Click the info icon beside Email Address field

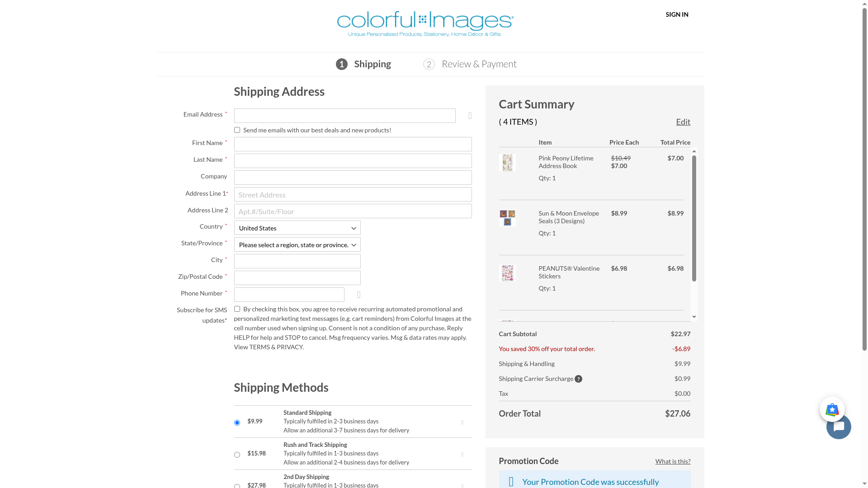(470, 116)
